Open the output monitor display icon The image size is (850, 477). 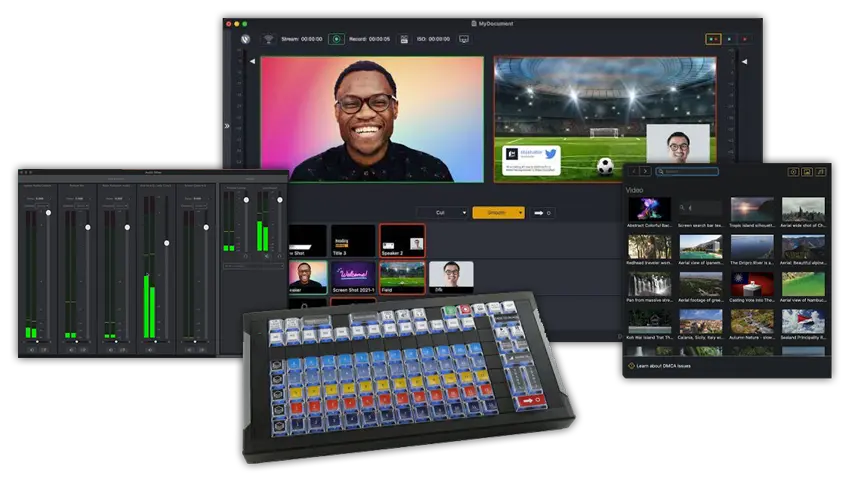463,39
